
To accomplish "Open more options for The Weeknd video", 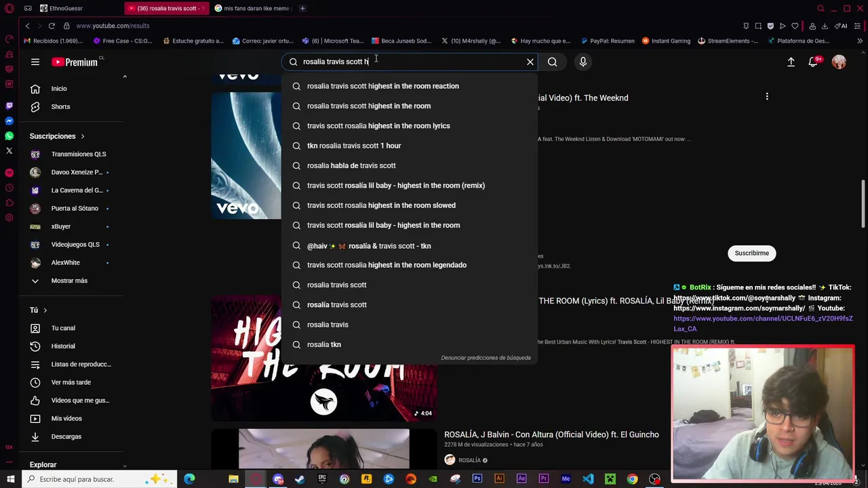I will coord(767,97).
